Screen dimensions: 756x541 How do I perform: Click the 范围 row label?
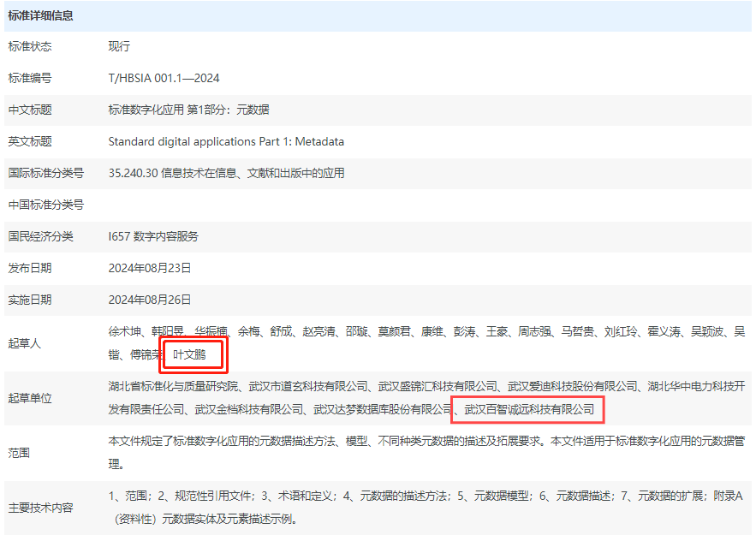pos(19,453)
